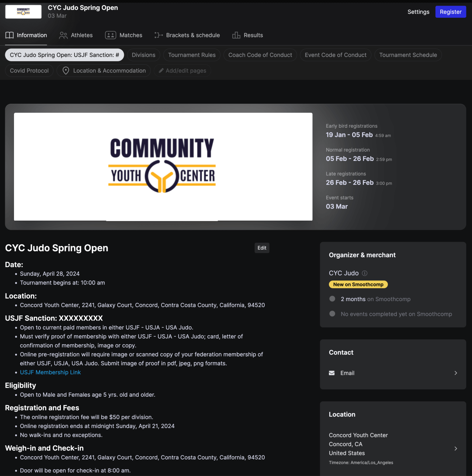Open the Tournament Schedule page
This screenshot has height=476, width=472.
coord(408,55)
